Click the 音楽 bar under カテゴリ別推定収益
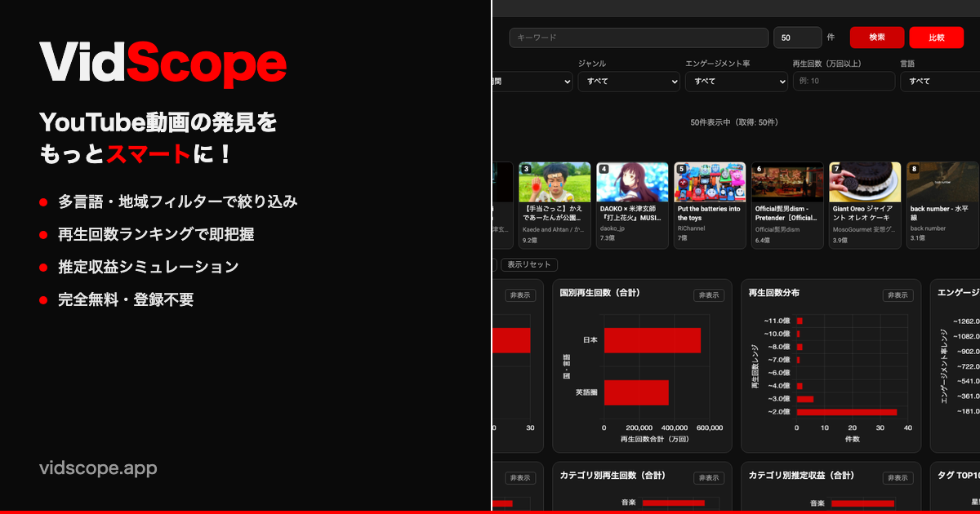Screen dimensions: 980x514 [862, 503]
